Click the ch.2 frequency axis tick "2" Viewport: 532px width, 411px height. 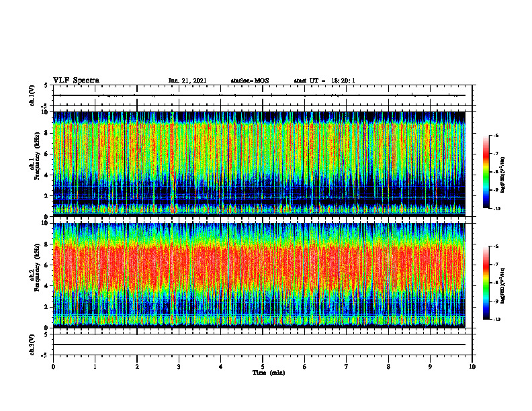tap(46, 307)
